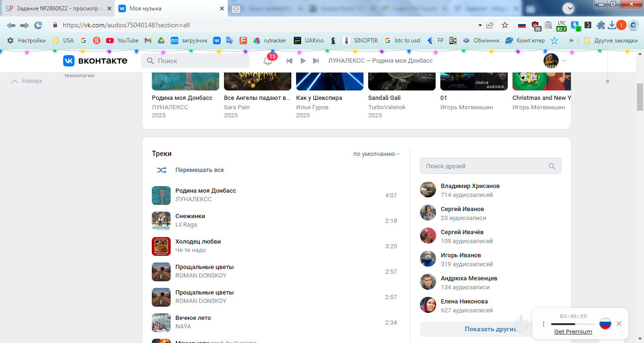Viewport: 644px width, 343px height.
Task: Open Google Drive bookmark icon
Action: pos(161,41)
